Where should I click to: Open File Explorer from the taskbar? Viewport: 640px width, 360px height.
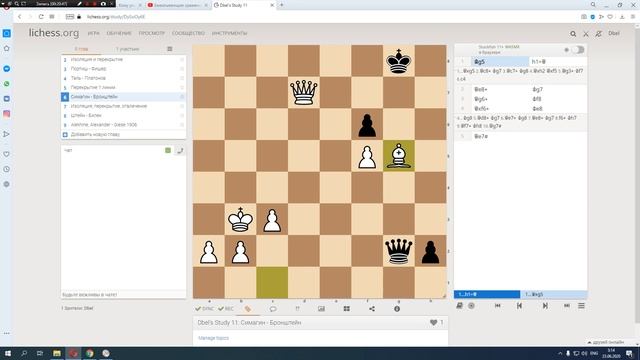point(57,353)
